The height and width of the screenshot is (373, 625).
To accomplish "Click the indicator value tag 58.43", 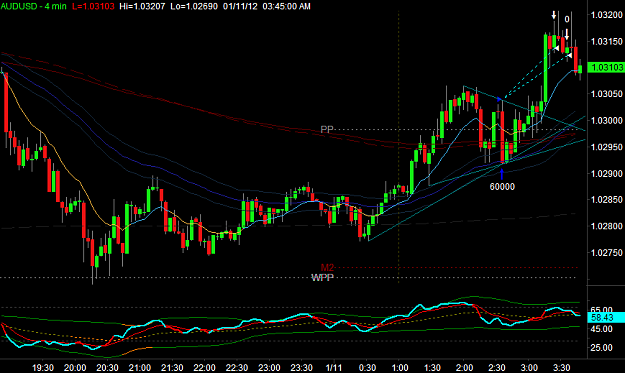I will [x=606, y=318].
